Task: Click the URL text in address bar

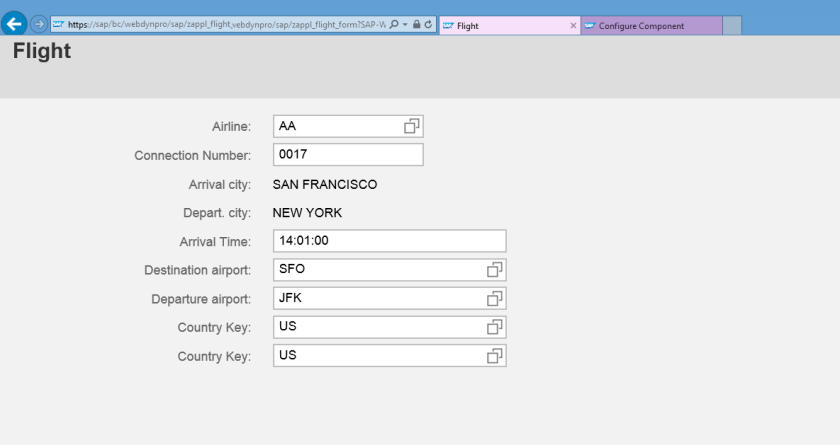Action: click(x=227, y=25)
